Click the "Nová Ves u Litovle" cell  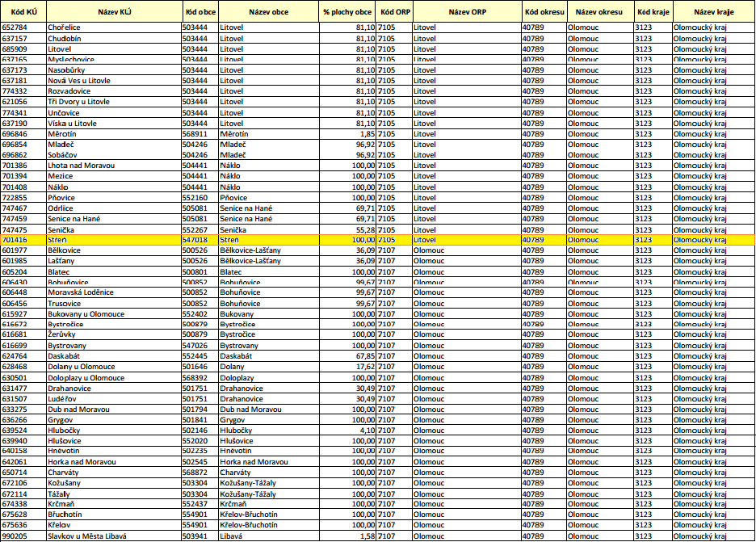(x=114, y=81)
